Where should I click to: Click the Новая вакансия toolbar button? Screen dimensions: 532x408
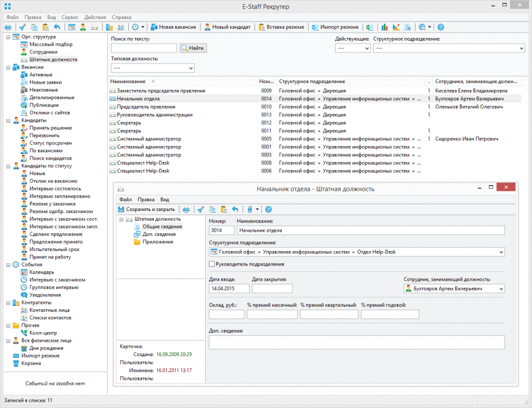pos(174,27)
